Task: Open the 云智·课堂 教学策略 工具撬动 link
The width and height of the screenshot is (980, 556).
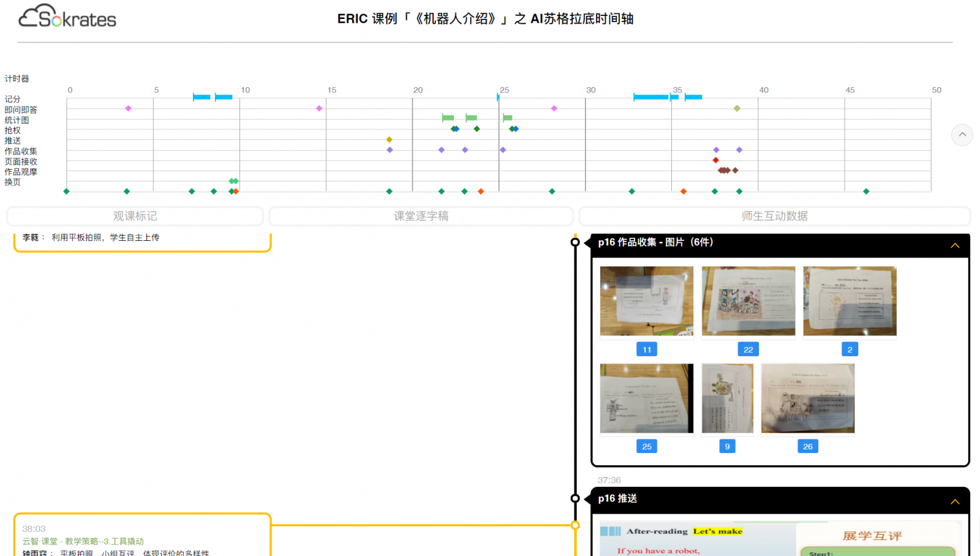Action: click(x=83, y=541)
